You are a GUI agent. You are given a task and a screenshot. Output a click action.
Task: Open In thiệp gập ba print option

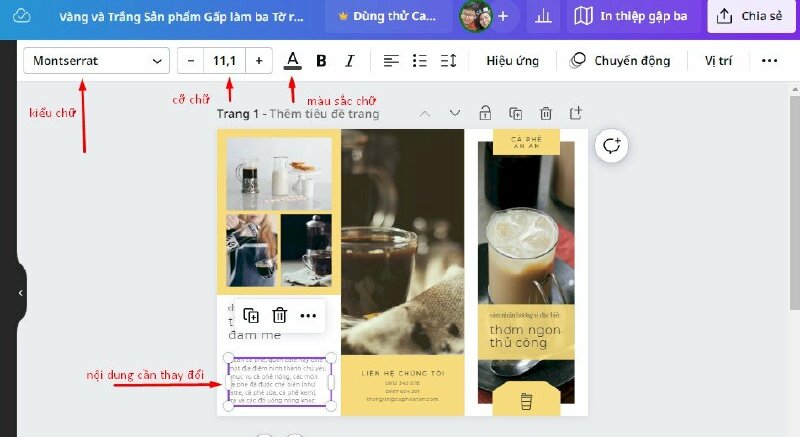634,17
